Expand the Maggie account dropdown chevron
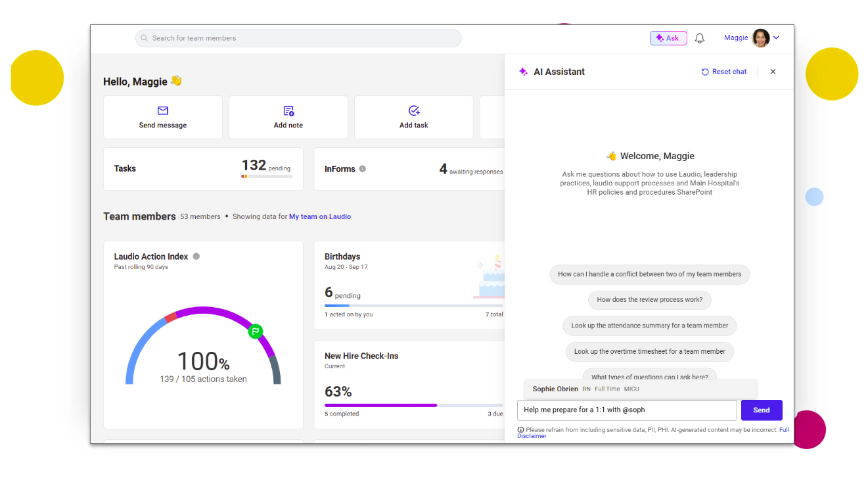 (x=776, y=38)
